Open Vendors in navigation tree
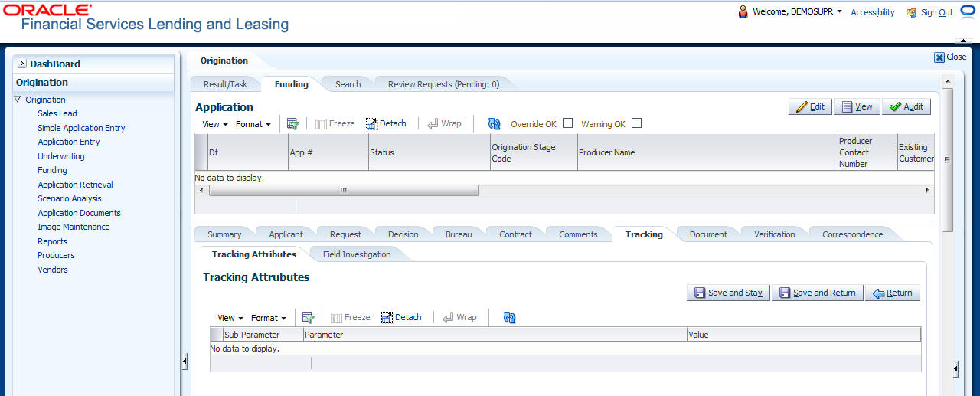This screenshot has width=980, height=396. pyautogui.click(x=53, y=270)
